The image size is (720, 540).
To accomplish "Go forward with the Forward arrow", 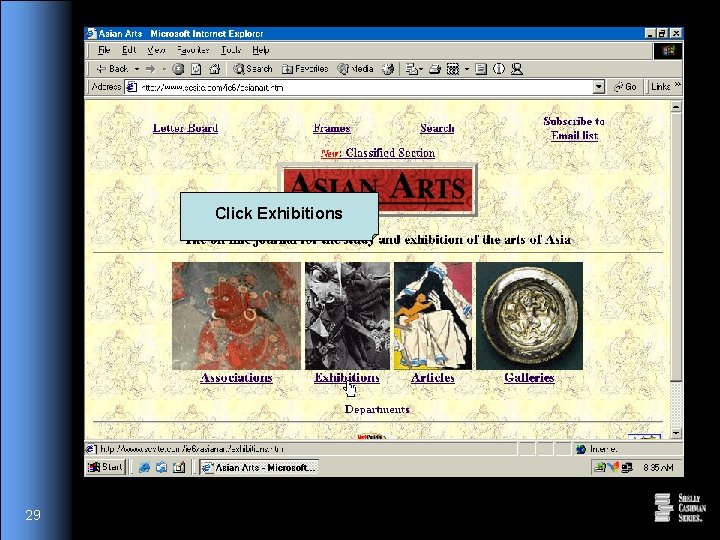I will pos(150,69).
